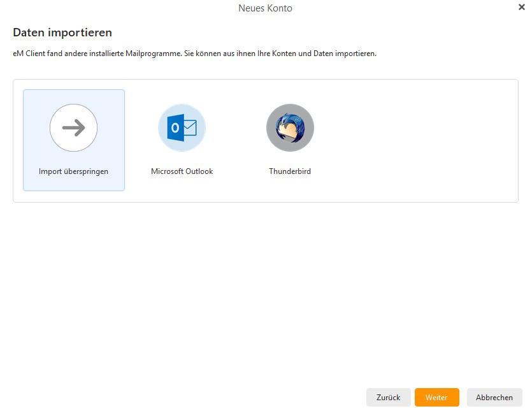Select the blue Outlook circle graphic
The width and height of the screenshot is (532, 411).
point(182,127)
